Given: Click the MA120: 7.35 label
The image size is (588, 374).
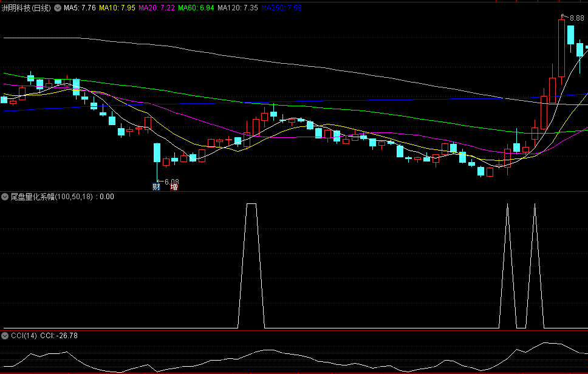Looking at the screenshot, I should point(238,8).
